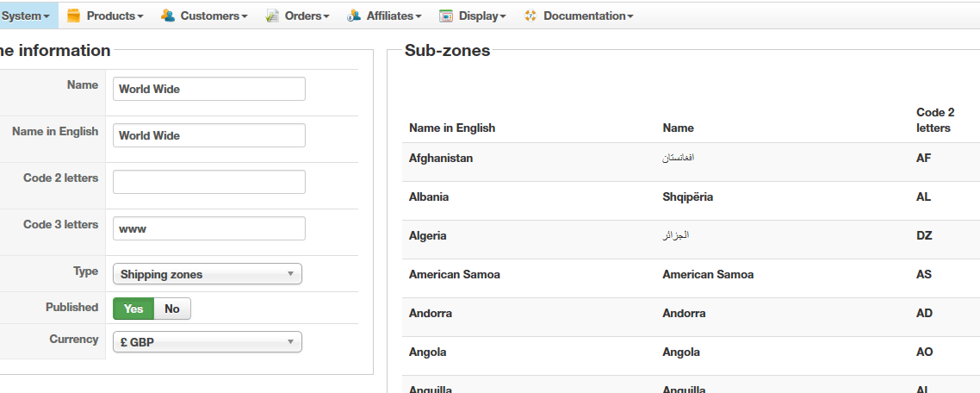Click the American Samoa sub-zone
Viewport: 980px width, 393px height.
[x=455, y=274]
